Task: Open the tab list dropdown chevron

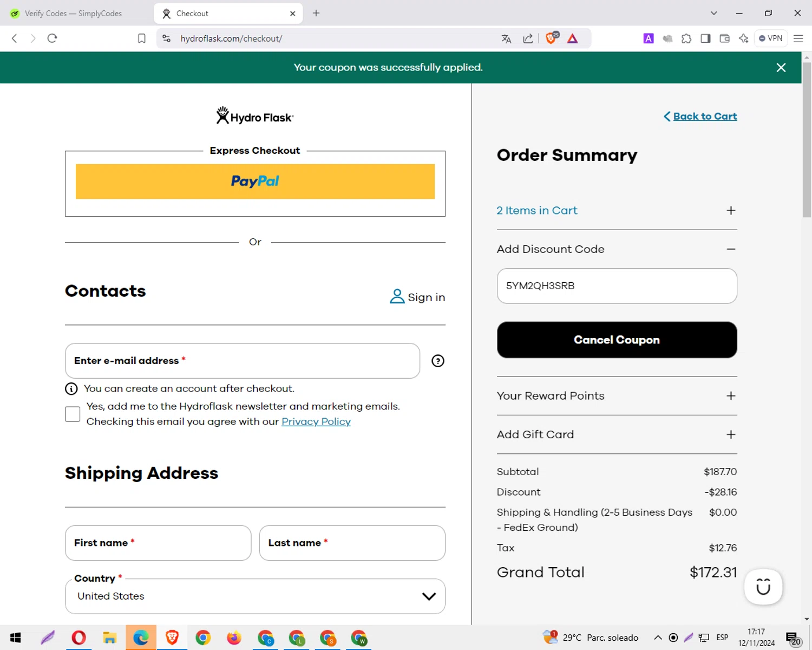Action: (x=714, y=13)
